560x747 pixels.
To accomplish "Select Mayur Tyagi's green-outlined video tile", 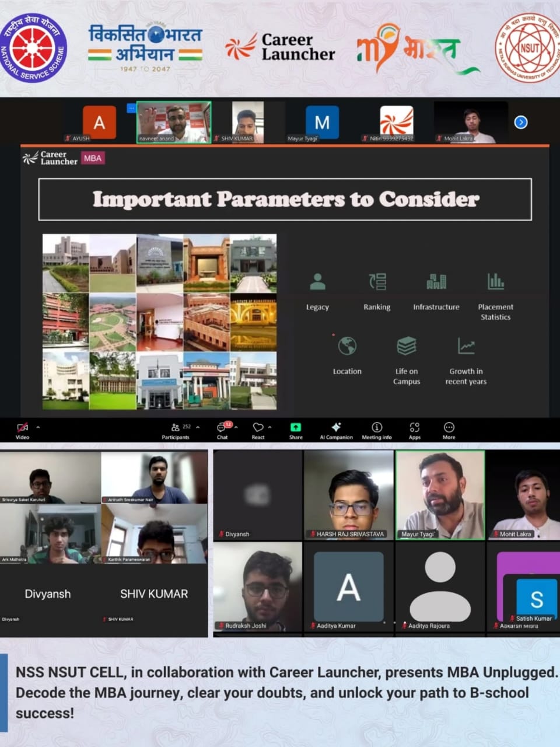I will [440, 495].
